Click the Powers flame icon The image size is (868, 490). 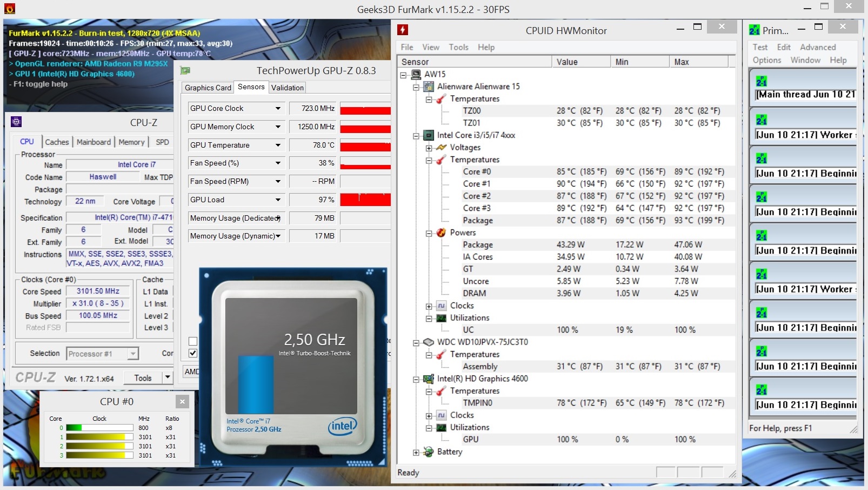(x=442, y=233)
